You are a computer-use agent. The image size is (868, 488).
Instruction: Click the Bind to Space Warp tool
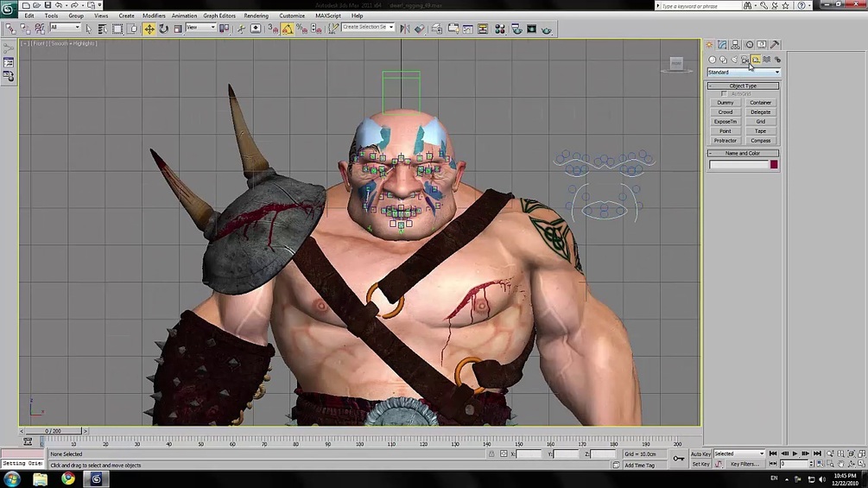pos(40,29)
